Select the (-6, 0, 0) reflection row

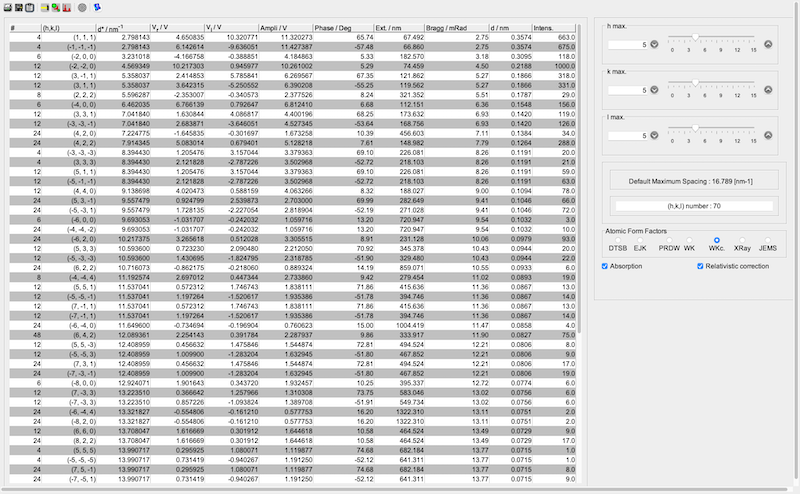pos(292,220)
